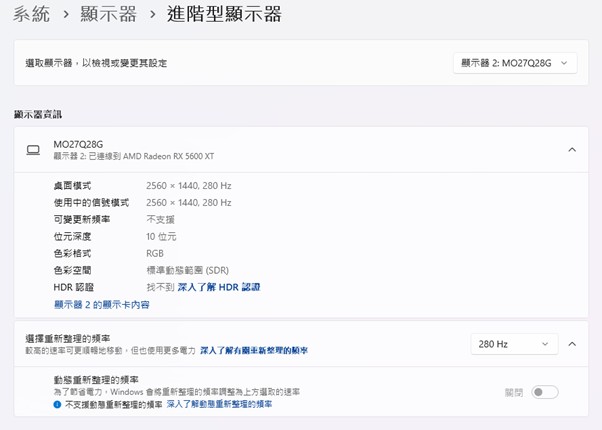Viewport: 602px width, 430px height.
Task: Click the blue info icon about unsupported dynamic refresh
Action: click(57, 405)
